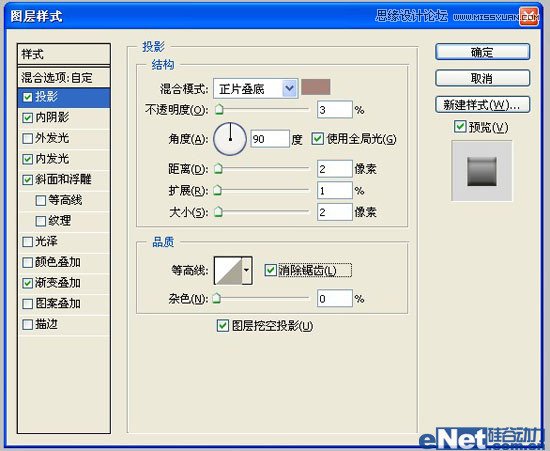The image size is (550, 451).
Task: Toggle 消除锯齿 checkbox
Action: coord(270,270)
